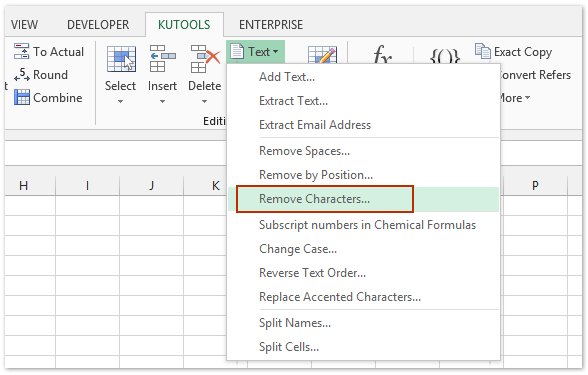Click the To Actual icon
This screenshot has width=588, height=375.
tap(21, 51)
